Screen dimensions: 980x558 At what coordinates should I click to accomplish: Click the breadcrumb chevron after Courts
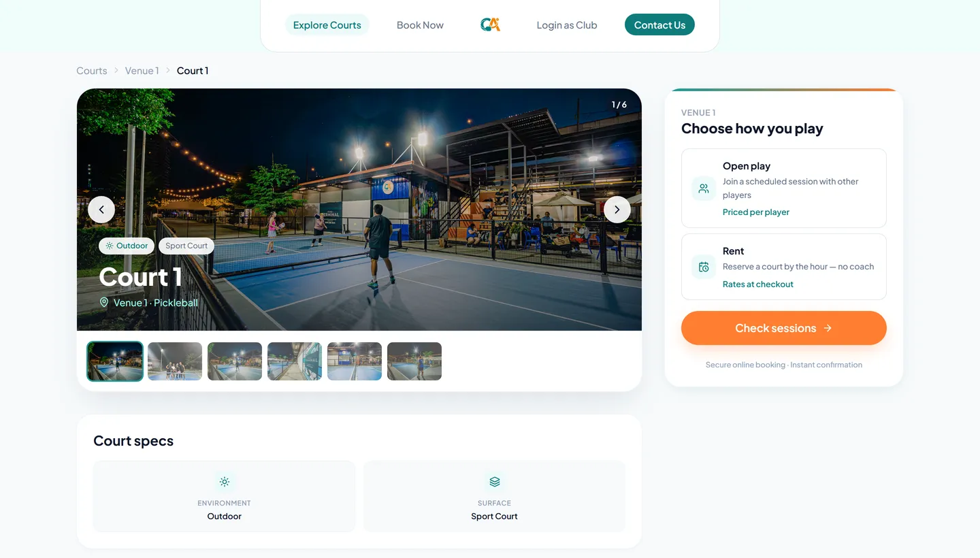pos(116,71)
